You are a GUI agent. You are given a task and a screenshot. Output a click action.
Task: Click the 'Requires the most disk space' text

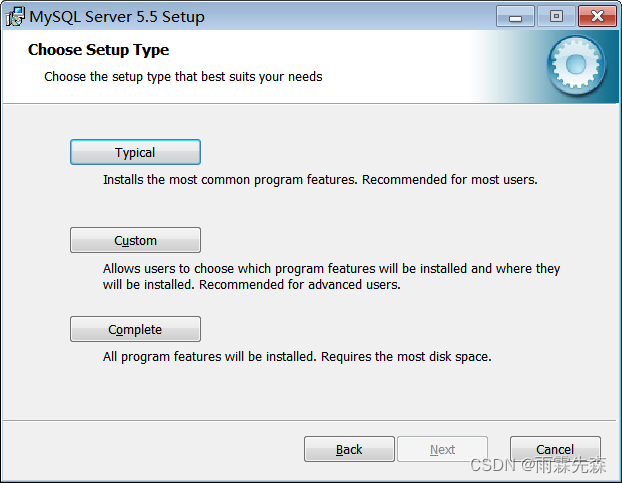406,356
